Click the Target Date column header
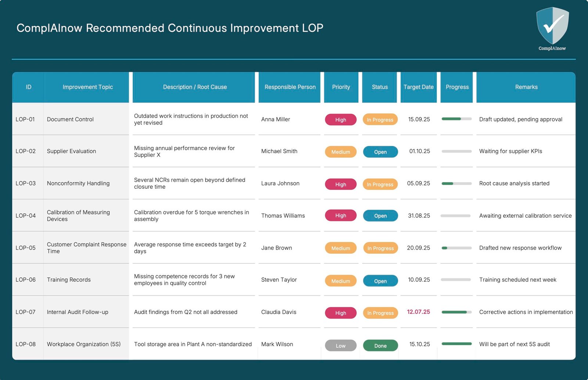 [x=418, y=87]
